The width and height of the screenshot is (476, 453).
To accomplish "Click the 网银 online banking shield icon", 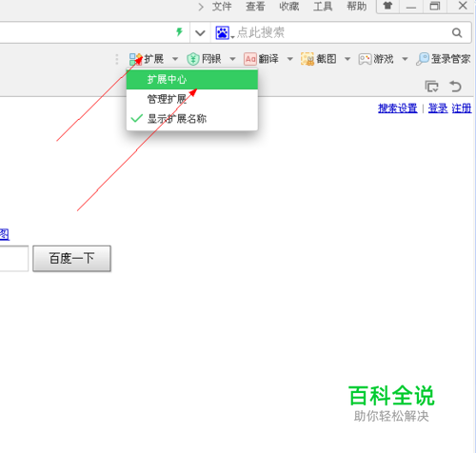I will pyautogui.click(x=192, y=59).
